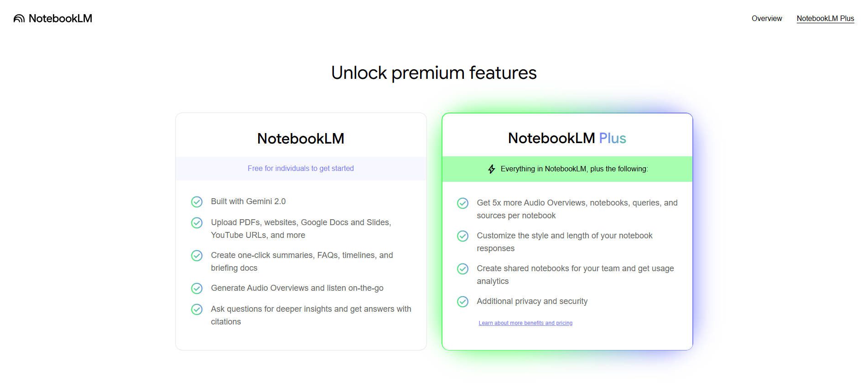
Task: Click the checkmark beside 'Built with Gemini 2.0'
Action: tap(197, 201)
